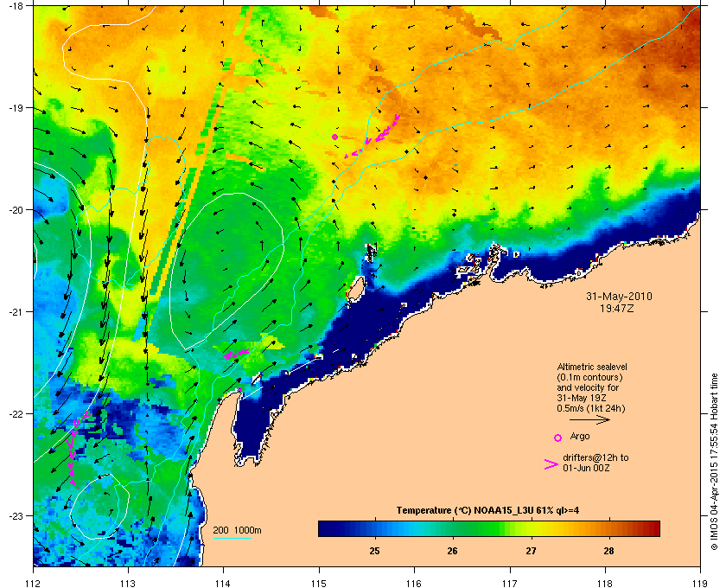726x588 pixels.
Task: Click the 28 label under the color bar
Action: 608,551
